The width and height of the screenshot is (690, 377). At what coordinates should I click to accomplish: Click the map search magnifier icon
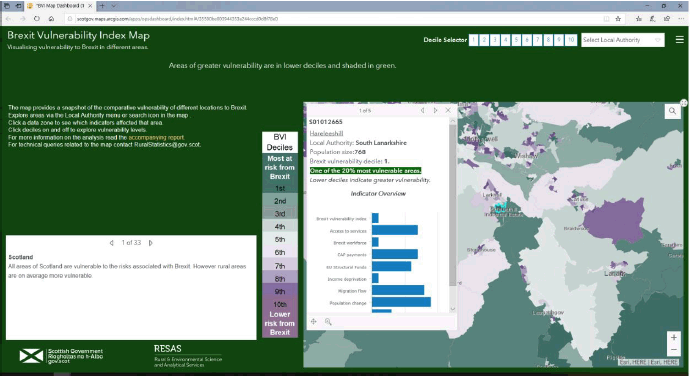pos(672,111)
